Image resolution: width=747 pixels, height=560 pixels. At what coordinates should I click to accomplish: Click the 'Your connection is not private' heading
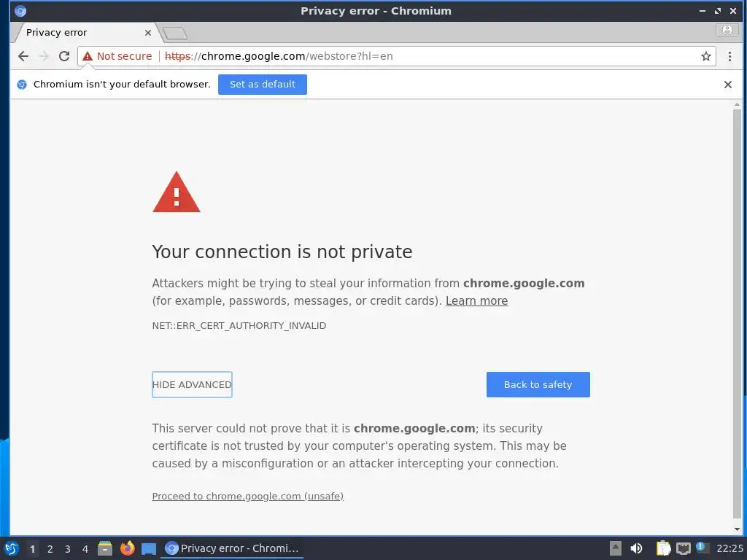(x=282, y=252)
